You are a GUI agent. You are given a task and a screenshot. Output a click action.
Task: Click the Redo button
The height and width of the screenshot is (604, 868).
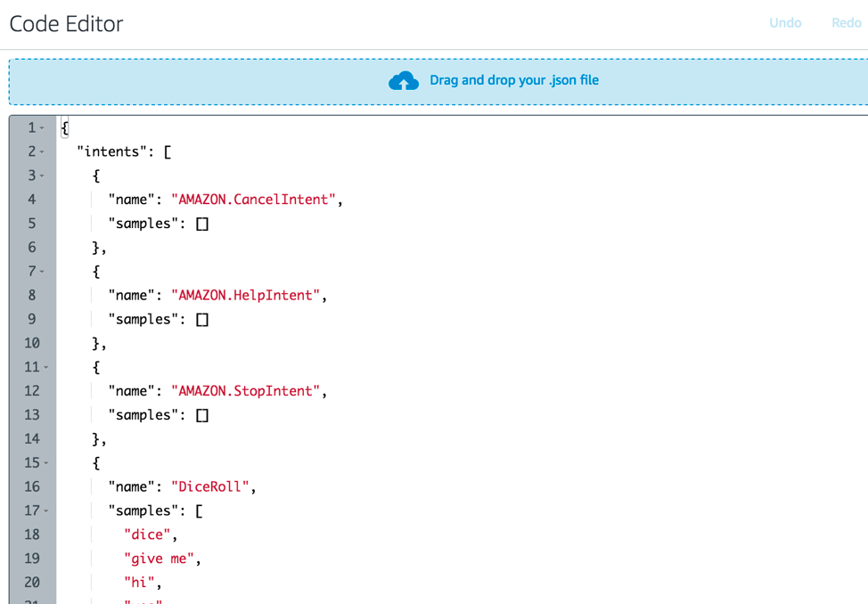click(x=846, y=23)
